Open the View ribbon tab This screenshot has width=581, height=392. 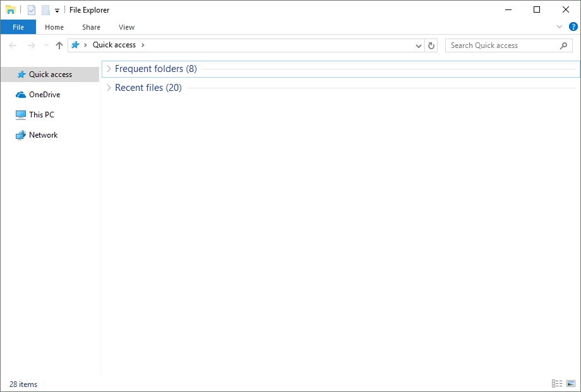pyautogui.click(x=126, y=27)
